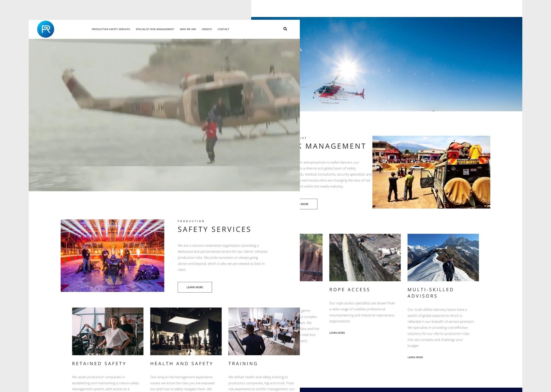Click the helicopter hero video banner
Screen dimensions: 551x392
pos(164,115)
